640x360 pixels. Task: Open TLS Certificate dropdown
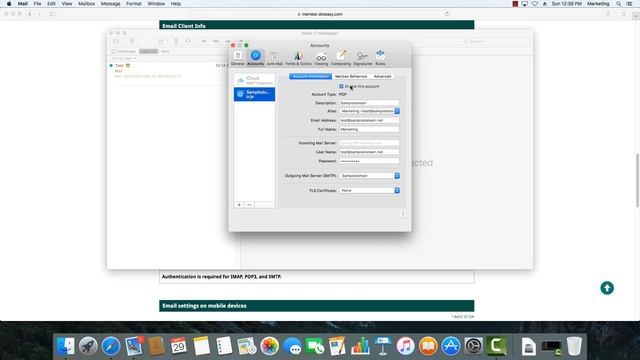pyautogui.click(x=369, y=190)
